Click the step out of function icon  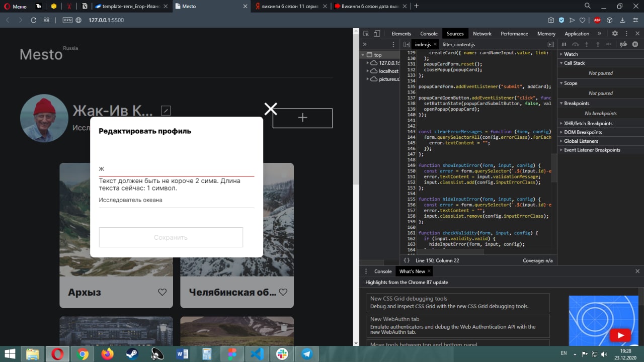[598, 44]
